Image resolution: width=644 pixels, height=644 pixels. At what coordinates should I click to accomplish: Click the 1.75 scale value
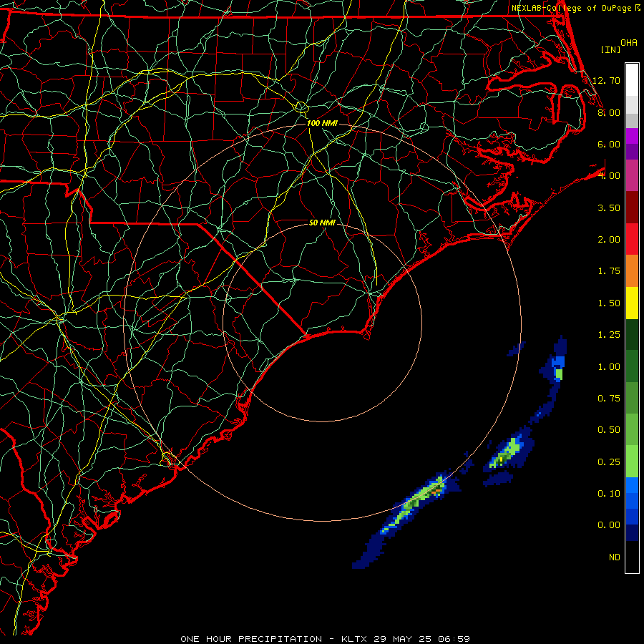609,271
